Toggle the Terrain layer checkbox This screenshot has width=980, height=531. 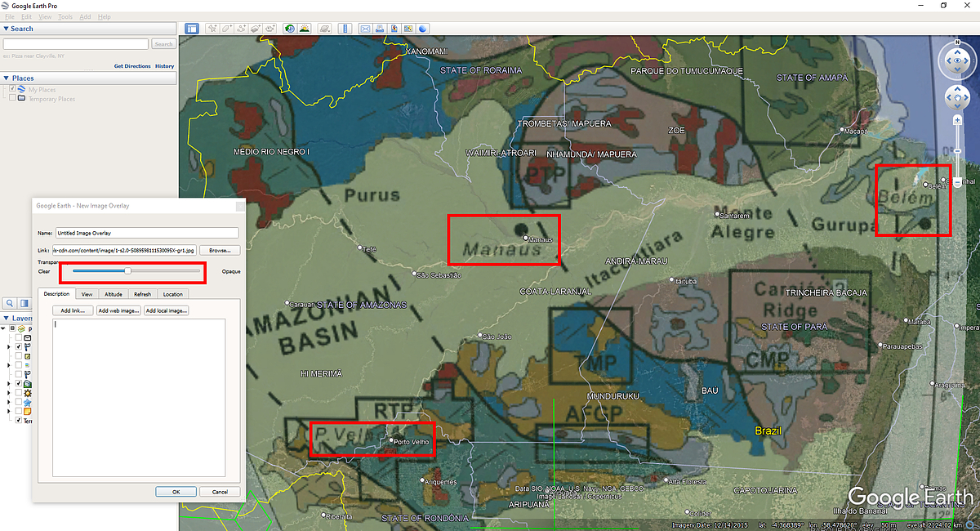click(19, 420)
